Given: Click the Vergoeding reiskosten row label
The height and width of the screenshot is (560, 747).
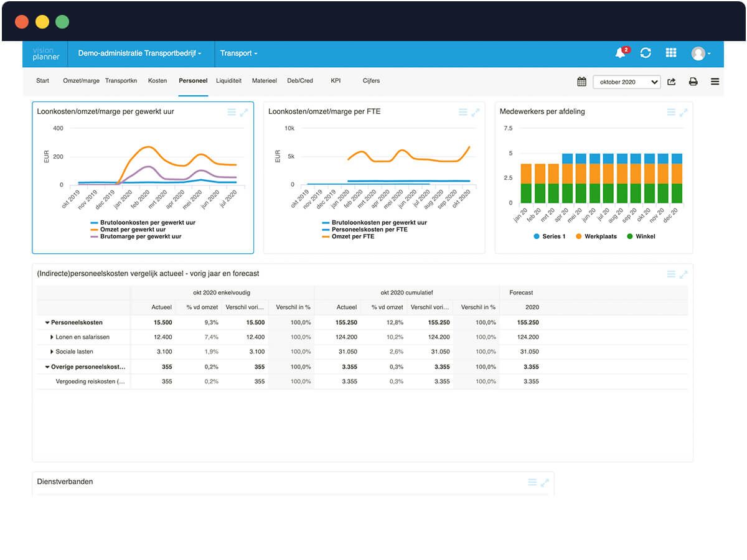Looking at the screenshot, I should (x=90, y=381).
